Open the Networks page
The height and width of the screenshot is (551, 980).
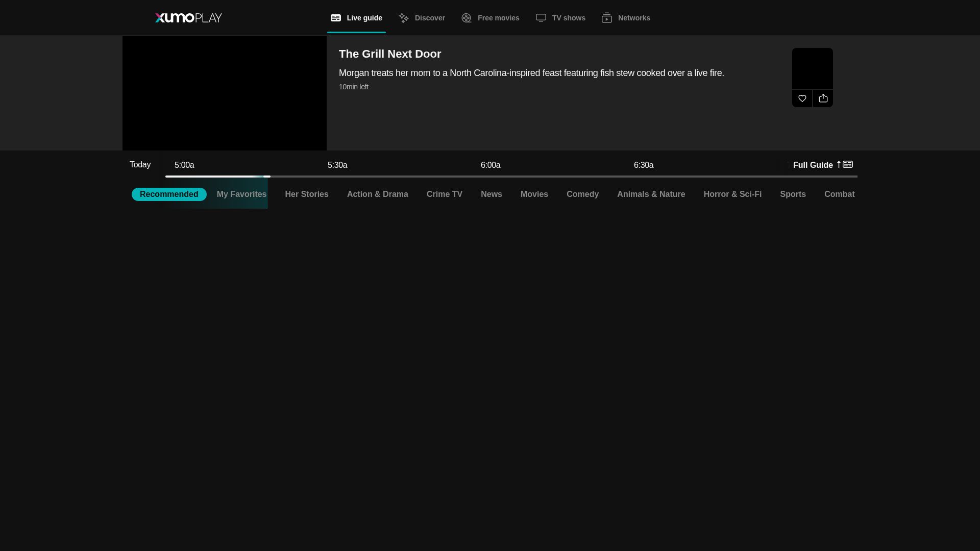coord(626,18)
